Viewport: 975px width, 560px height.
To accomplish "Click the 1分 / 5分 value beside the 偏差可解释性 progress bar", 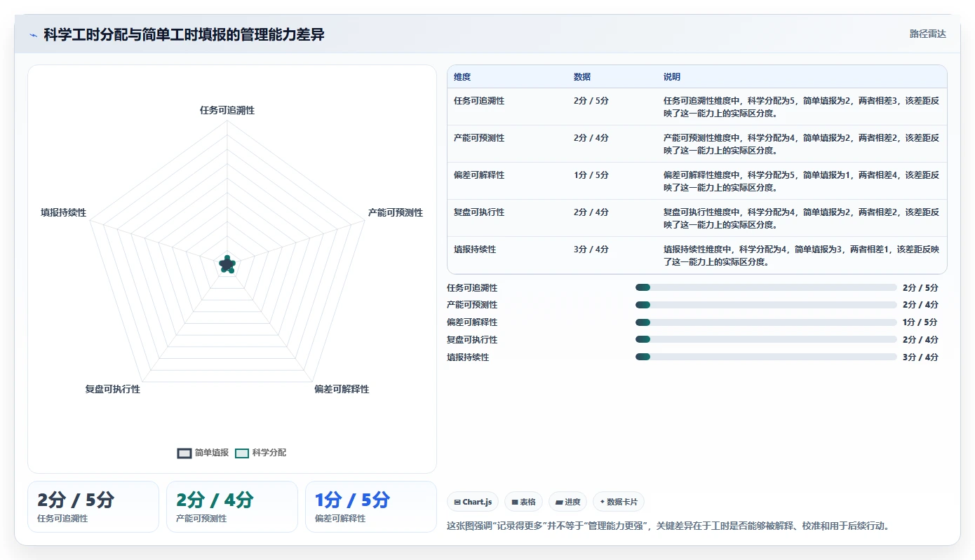I will [x=920, y=322].
